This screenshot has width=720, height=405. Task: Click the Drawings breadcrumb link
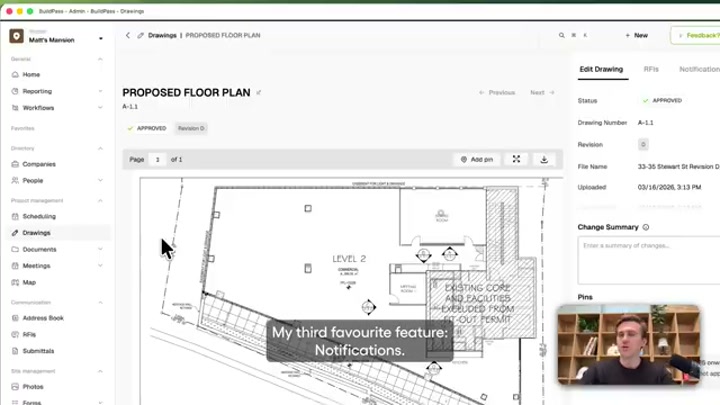coord(162,35)
